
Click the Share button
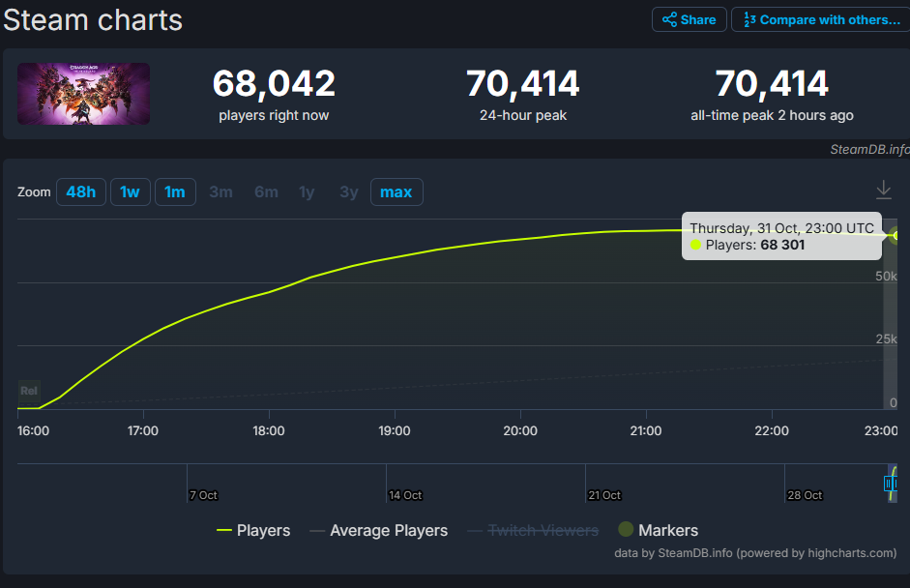point(689,19)
